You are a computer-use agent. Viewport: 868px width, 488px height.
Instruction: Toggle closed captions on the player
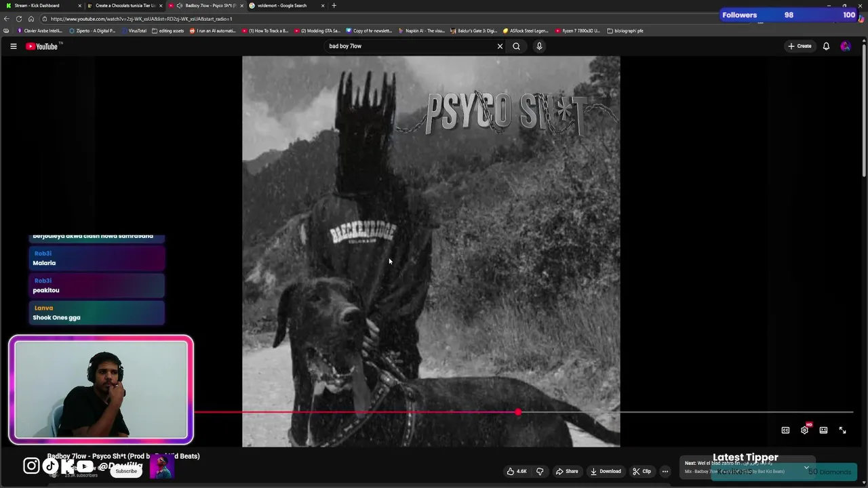pyautogui.click(x=785, y=430)
